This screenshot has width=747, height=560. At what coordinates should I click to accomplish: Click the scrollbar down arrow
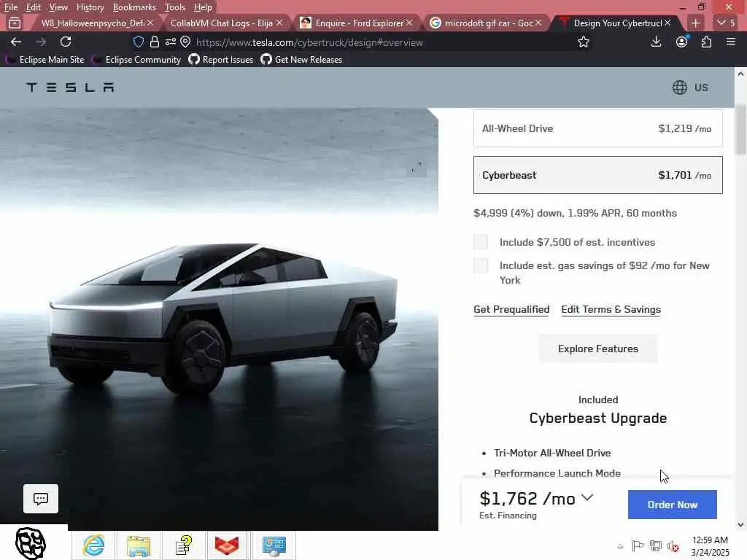tap(740, 525)
